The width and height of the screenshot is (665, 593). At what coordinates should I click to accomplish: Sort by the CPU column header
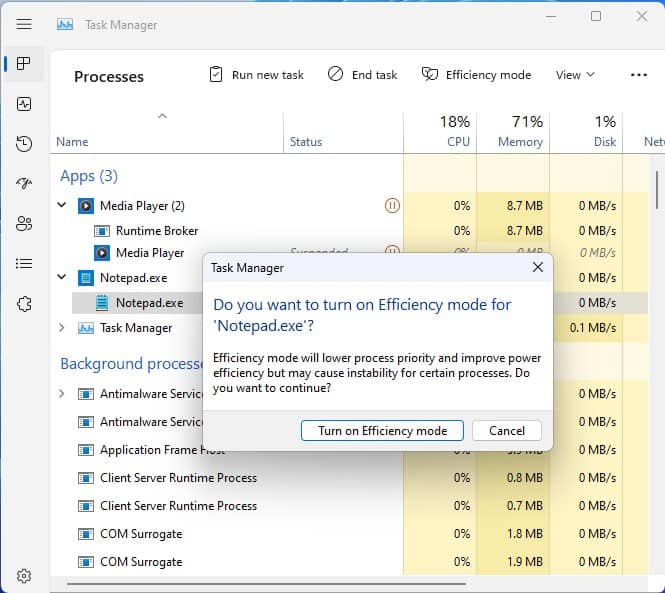click(x=458, y=142)
